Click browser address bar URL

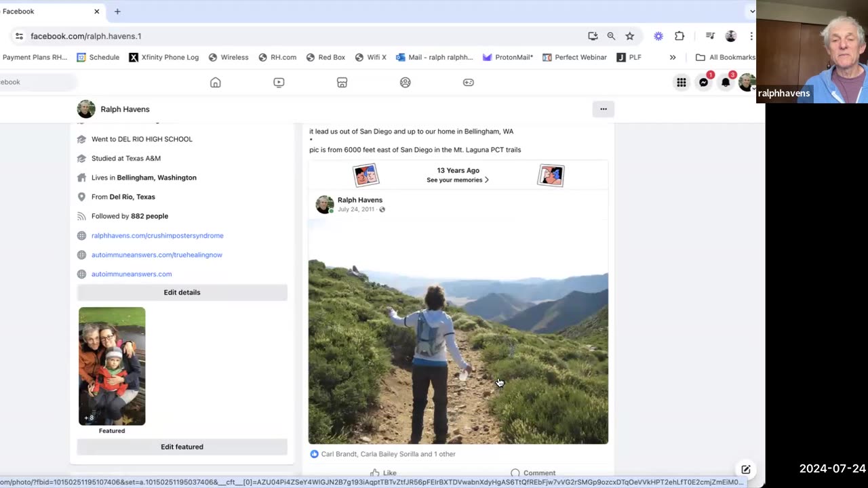coord(86,36)
